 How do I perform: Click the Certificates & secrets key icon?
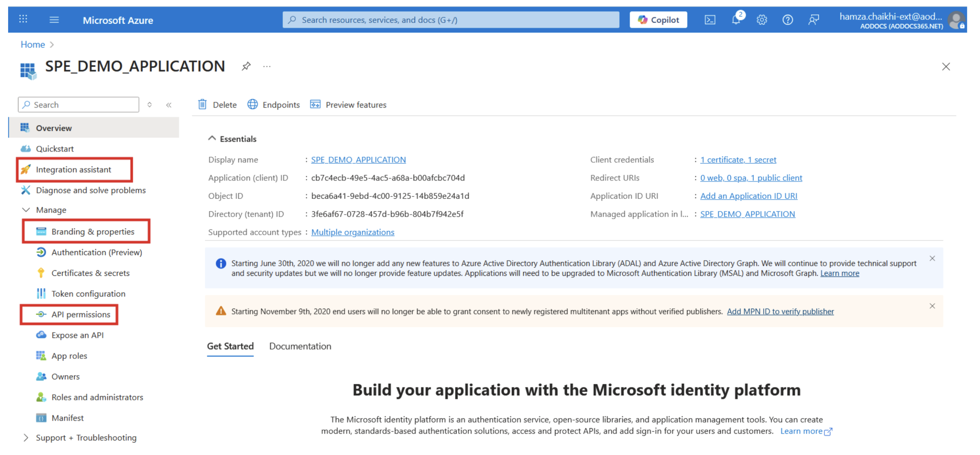pos(41,273)
